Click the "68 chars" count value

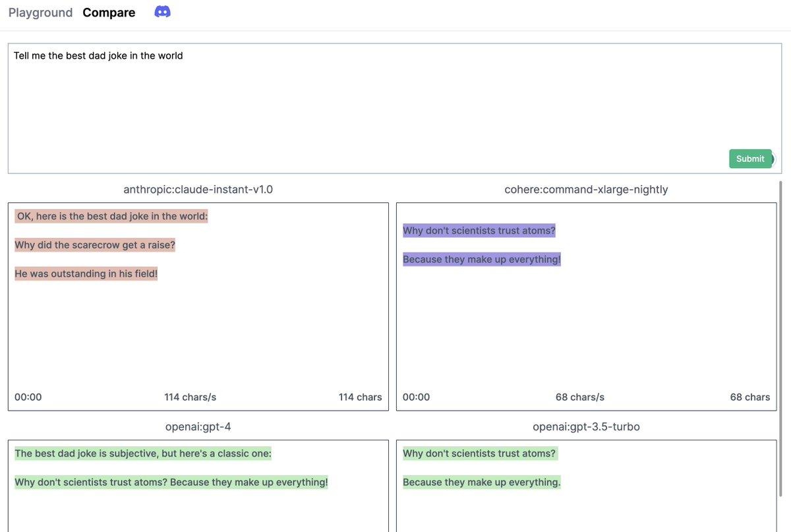click(750, 397)
